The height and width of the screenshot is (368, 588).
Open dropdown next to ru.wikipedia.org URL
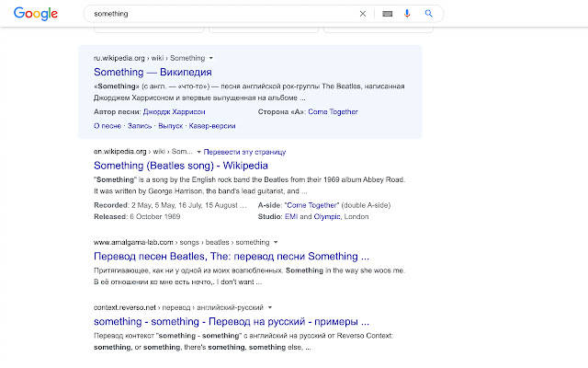[x=211, y=58]
